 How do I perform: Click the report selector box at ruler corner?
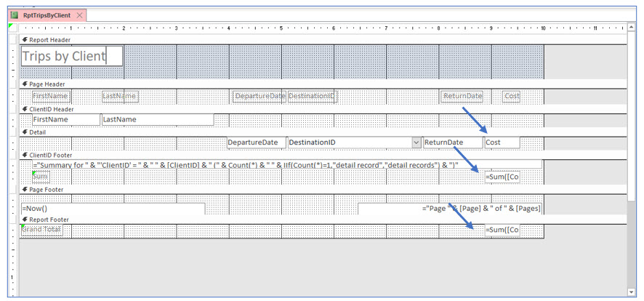click(x=14, y=28)
